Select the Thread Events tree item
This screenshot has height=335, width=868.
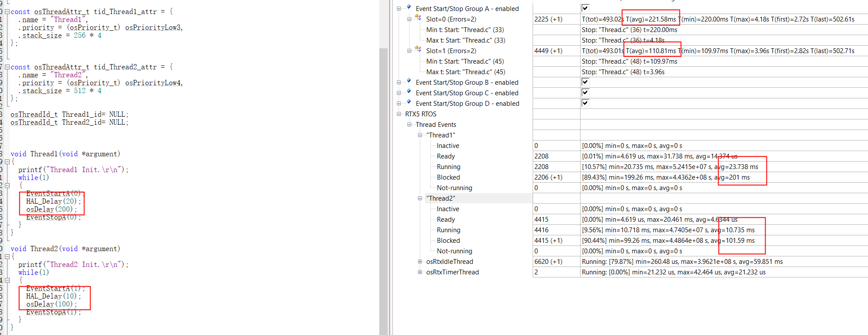[436, 125]
